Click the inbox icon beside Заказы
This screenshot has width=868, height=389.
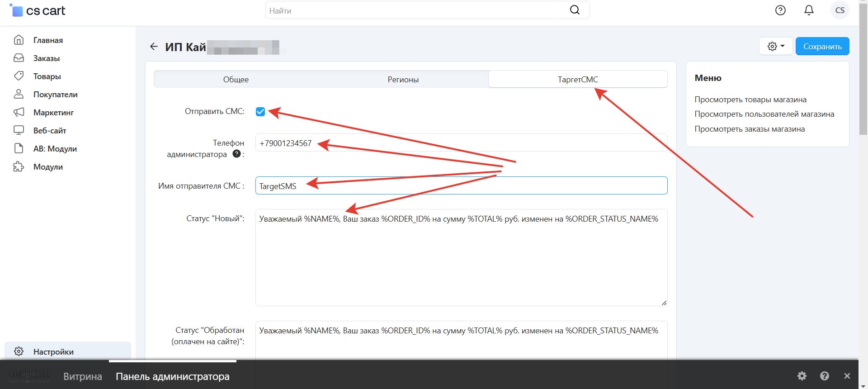(19, 58)
